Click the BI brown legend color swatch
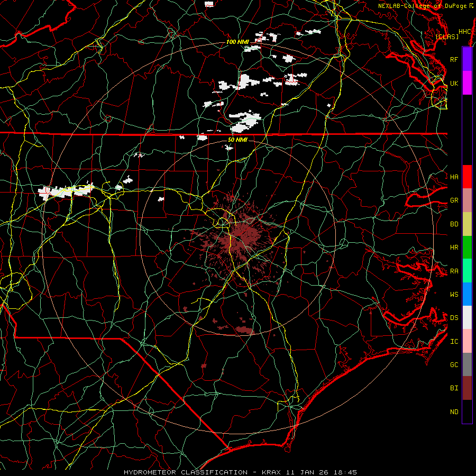The image size is (476, 476). [x=467, y=388]
